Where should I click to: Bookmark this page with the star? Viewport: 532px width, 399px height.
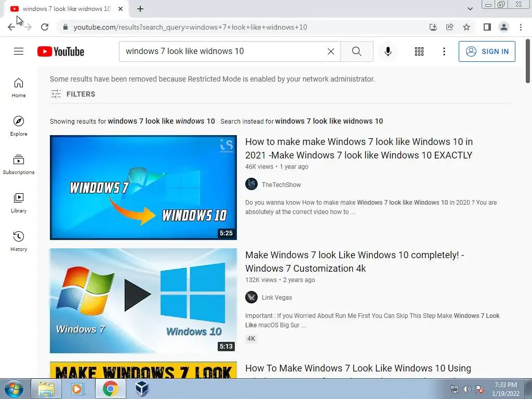coord(467,27)
